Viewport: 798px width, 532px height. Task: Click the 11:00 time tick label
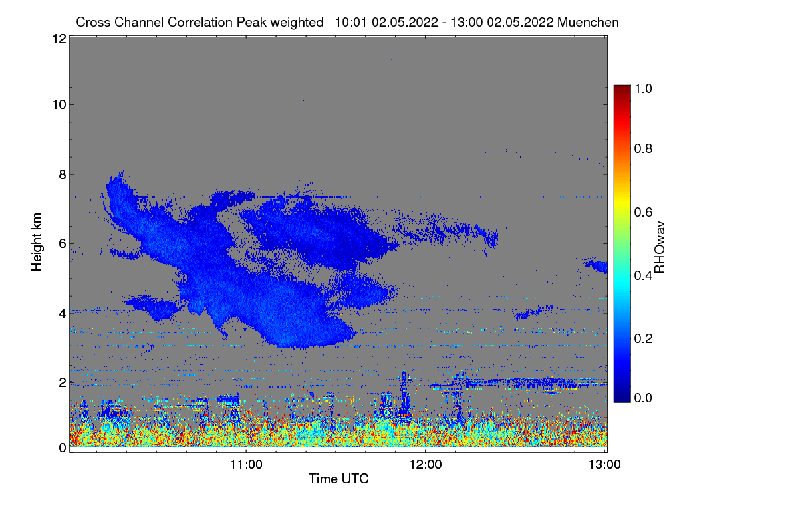pos(246,464)
